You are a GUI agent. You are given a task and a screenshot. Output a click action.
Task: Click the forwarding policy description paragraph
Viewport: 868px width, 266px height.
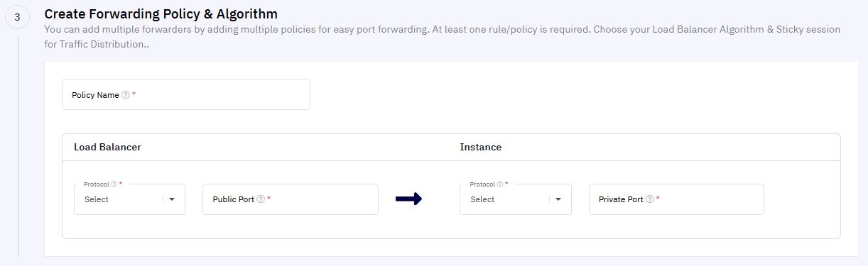442,37
